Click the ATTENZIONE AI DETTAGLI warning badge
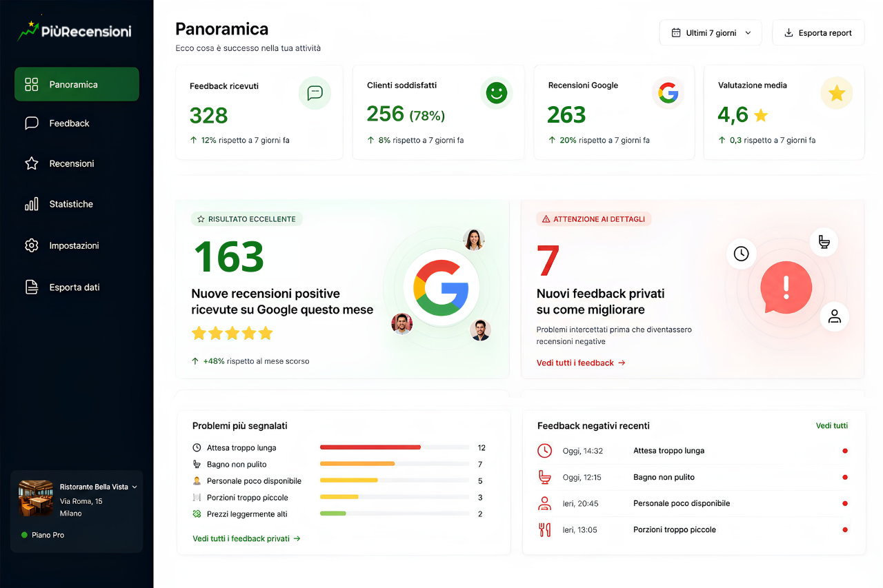Image resolution: width=883 pixels, height=588 pixels. 594,219
